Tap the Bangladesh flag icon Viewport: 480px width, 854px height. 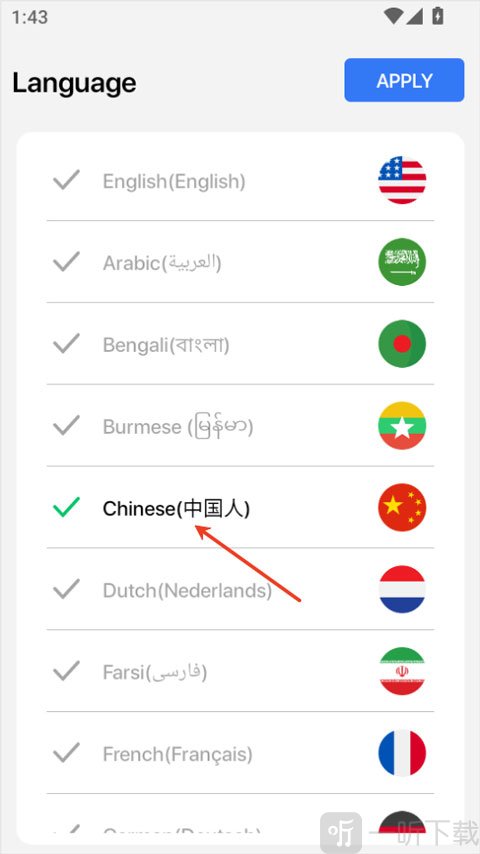[402, 344]
